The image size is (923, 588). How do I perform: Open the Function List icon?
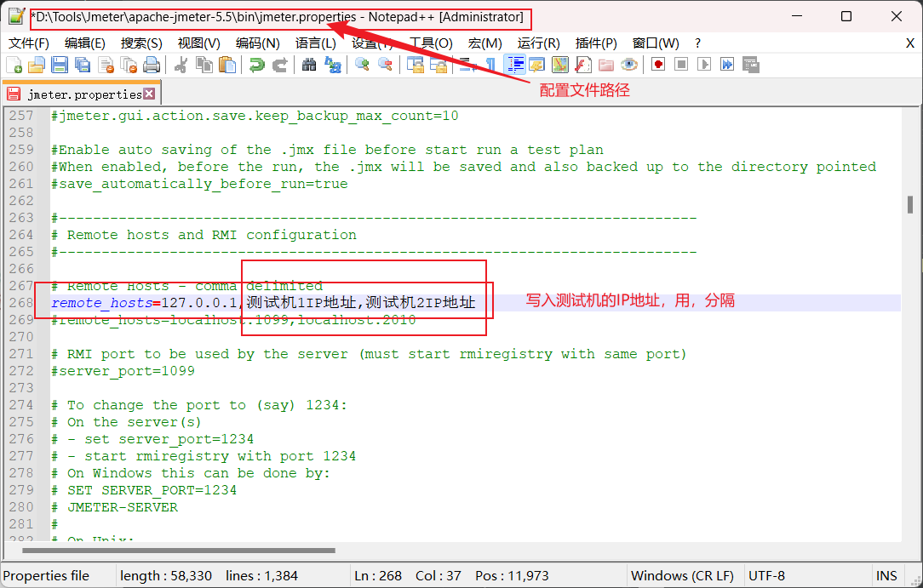(582, 65)
